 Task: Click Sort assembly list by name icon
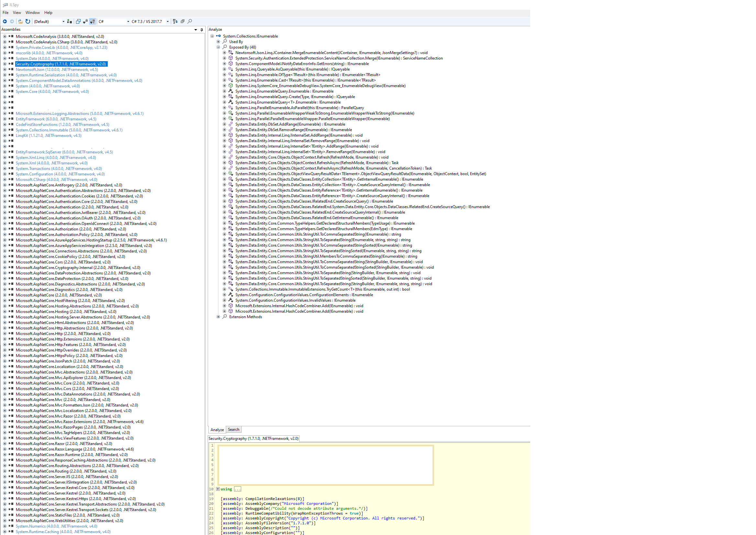[x=175, y=21]
